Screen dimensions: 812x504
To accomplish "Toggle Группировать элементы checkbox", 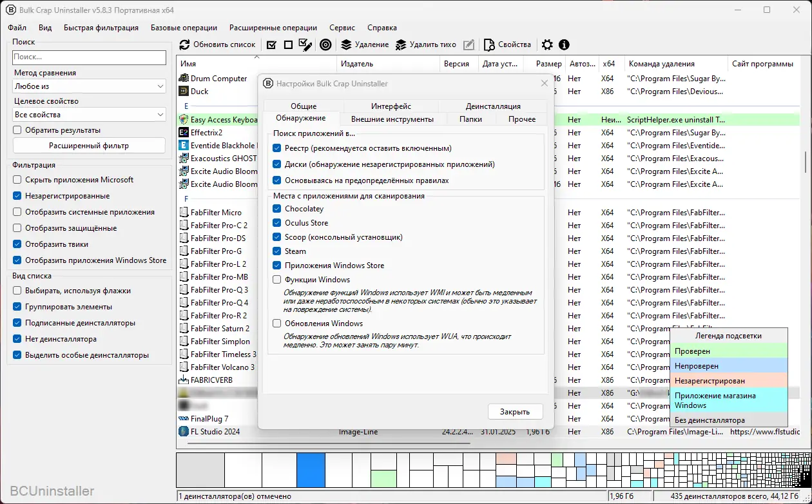I will (17, 307).
